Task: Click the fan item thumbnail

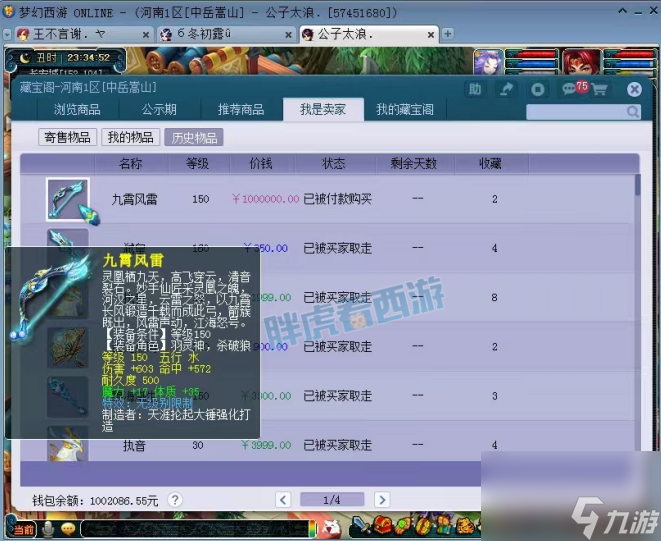Action: tap(68, 347)
